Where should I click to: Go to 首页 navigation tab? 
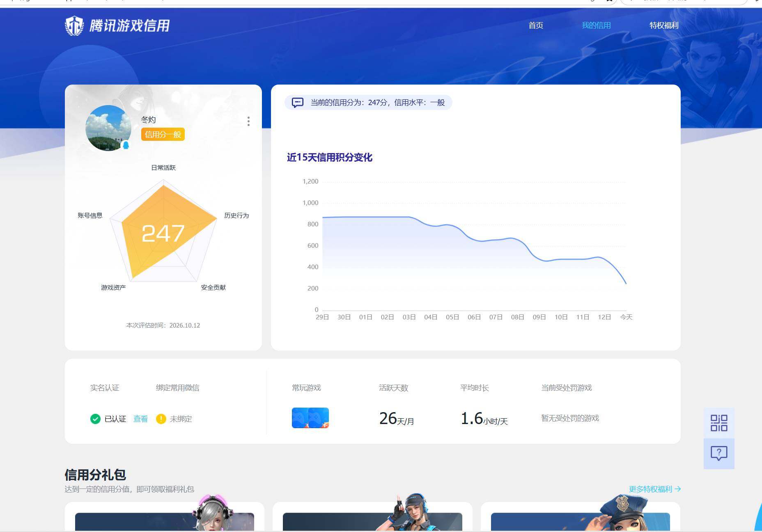tap(536, 25)
